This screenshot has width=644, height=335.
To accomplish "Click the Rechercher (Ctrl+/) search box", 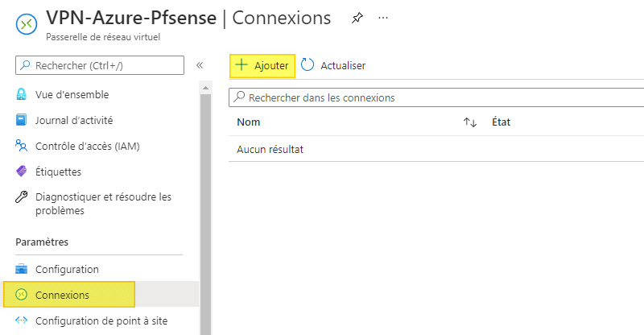I will [x=100, y=65].
